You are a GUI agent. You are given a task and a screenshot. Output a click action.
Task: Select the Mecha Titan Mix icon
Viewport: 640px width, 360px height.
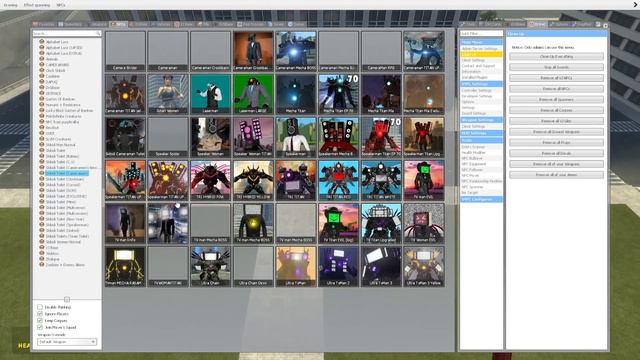pos(381,94)
